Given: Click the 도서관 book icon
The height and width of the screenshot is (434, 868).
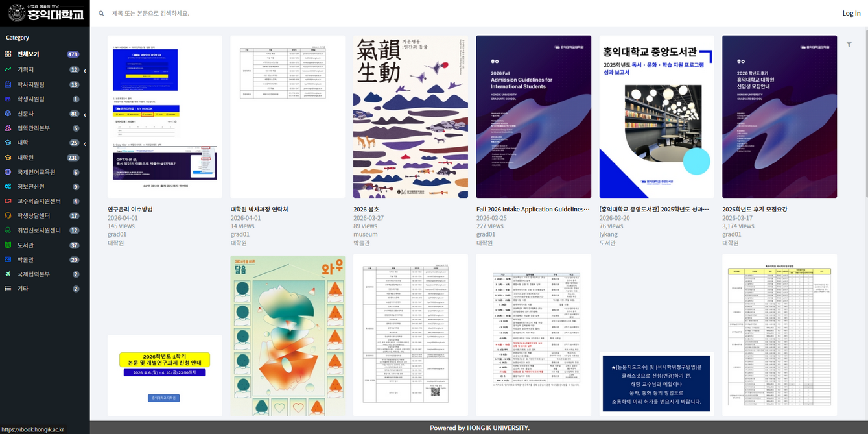Looking at the screenshot, I should pyautogui.click(x=8, y=245).
